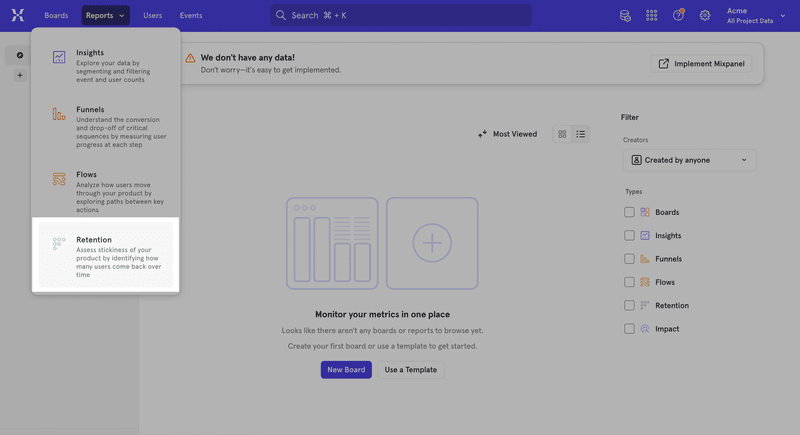Click the Mixpanel logo icon
Viewport: 800px width, 435px height.
tap(18, 15)
